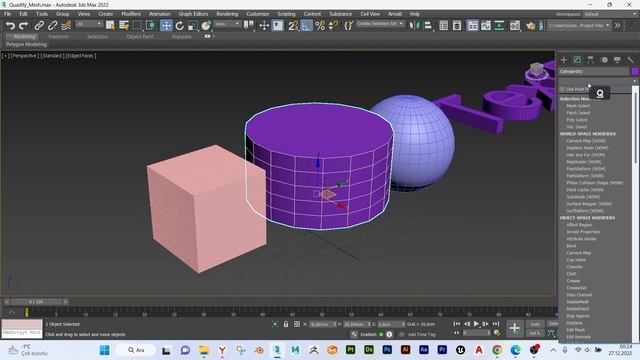
Task: Select the Select and Link tool
Action: [x=39, y=26]
